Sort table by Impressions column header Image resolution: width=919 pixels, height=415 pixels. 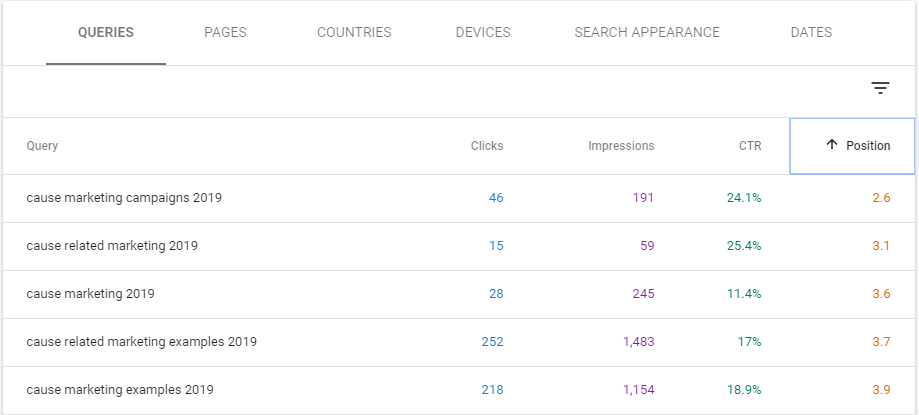[621, 146]
